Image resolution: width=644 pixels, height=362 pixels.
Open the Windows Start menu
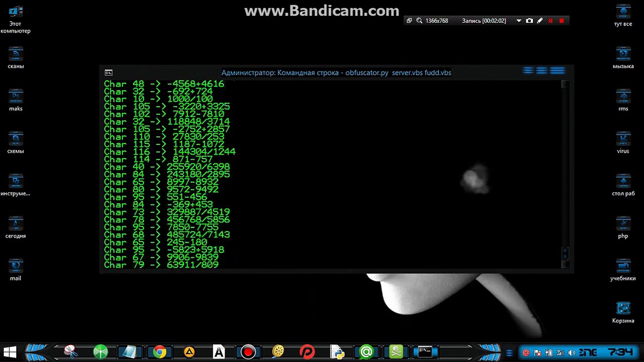[x=10, y=352]
